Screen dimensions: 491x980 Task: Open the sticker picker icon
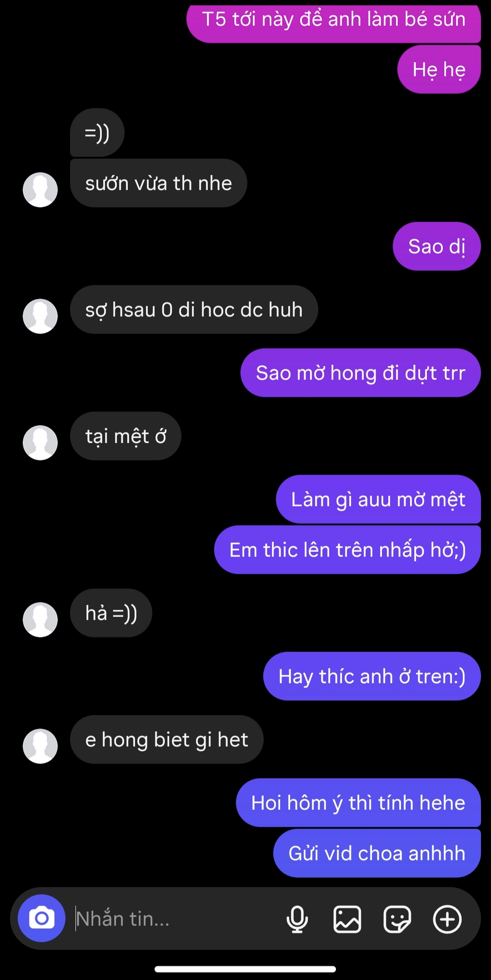[x=397, y=919]
